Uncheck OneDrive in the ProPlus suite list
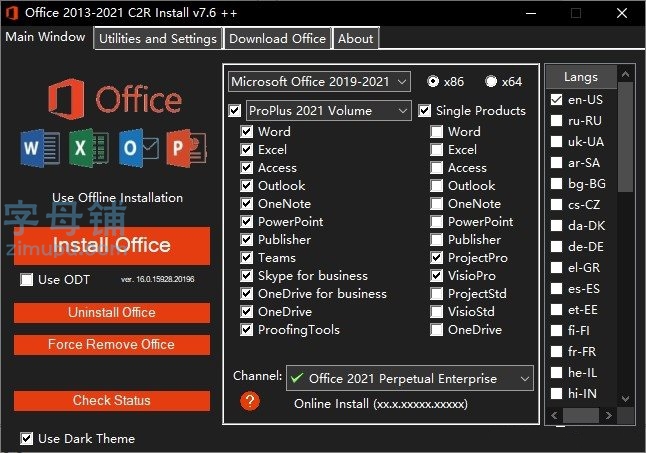This screenshot has height=453, width=646. (x=246, y=312)
